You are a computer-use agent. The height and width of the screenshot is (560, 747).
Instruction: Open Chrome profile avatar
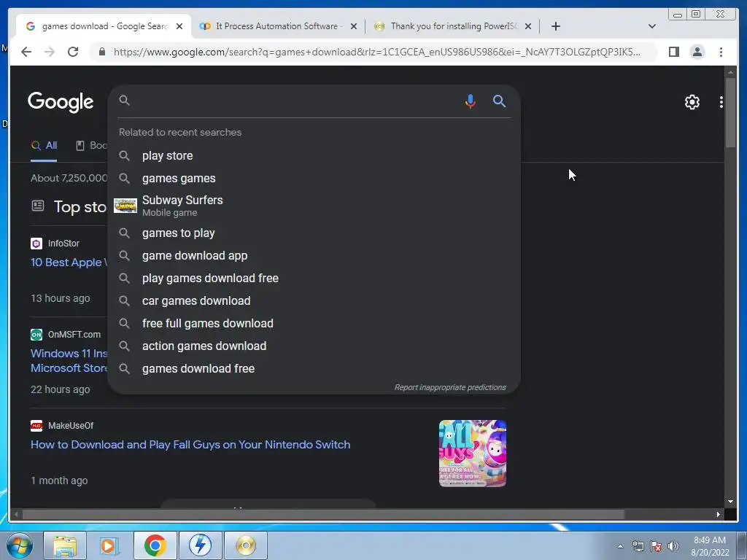tap(697, 52)
